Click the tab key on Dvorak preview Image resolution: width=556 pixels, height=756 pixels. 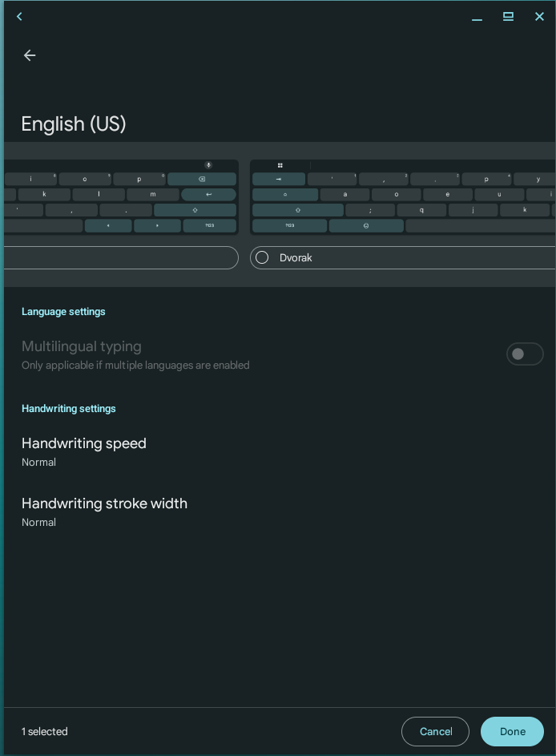(x=279, y=179)
